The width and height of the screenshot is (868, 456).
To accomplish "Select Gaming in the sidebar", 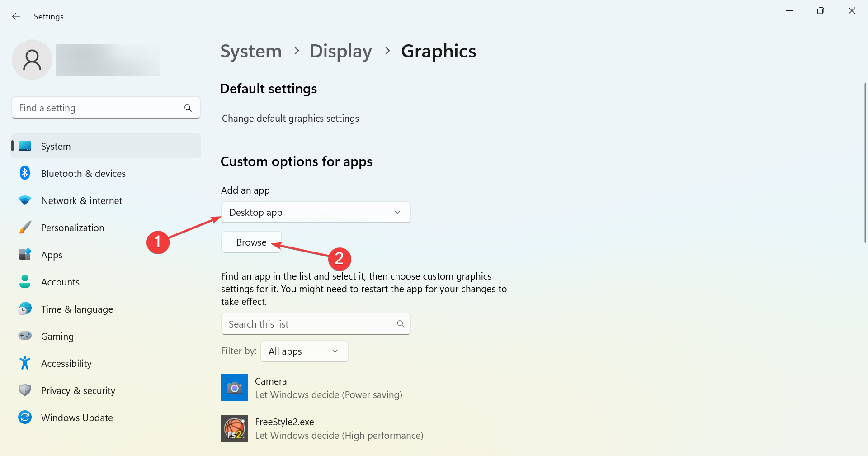I will click(106, 336).
